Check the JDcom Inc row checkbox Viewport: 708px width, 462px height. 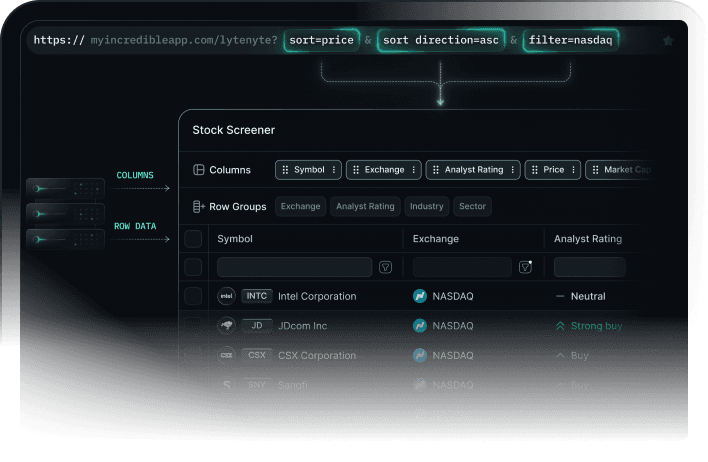click(193, 326)
